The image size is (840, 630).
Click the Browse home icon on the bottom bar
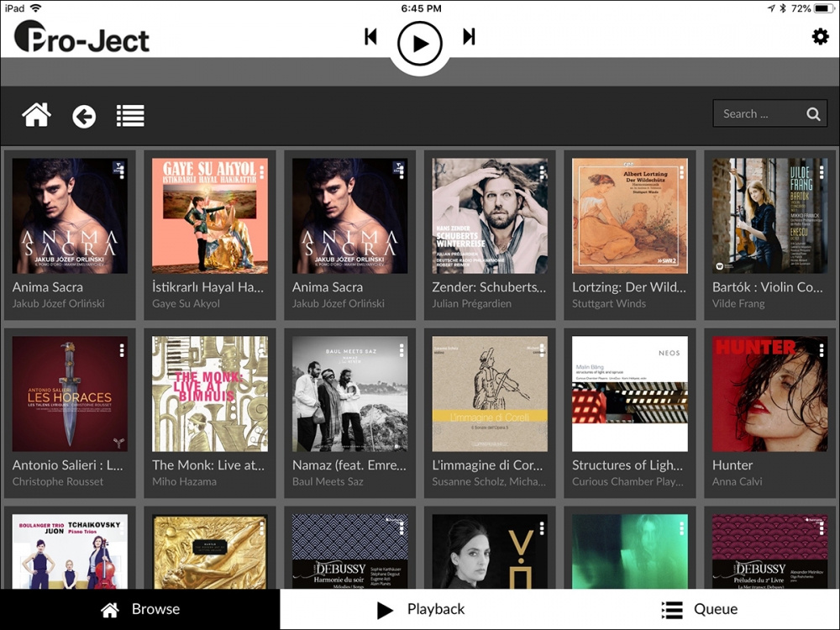pos(109,609)
